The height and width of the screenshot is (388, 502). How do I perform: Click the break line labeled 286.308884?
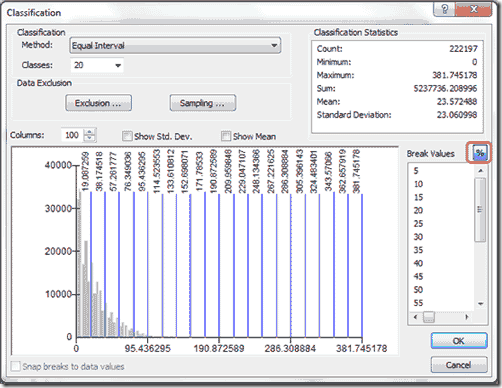(x=291, y=265)
